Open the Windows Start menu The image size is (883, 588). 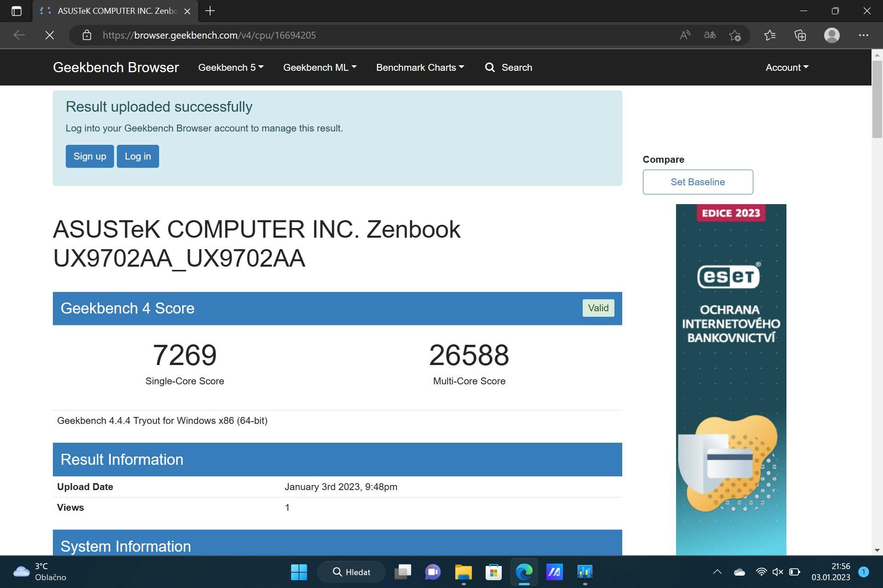pyautogui.click(x=299, y=572)
